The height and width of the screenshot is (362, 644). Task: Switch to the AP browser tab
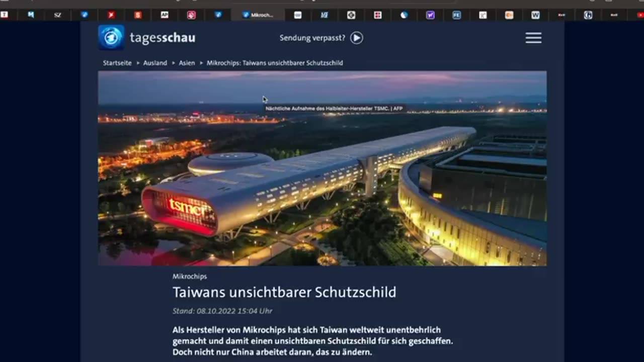(x=165, y=15)
